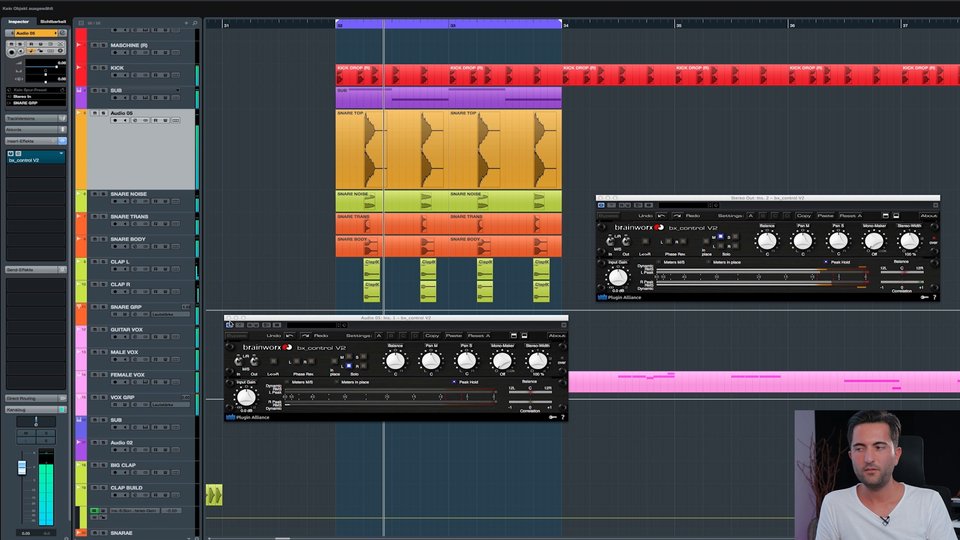
Task: Open the track preset selector in Inspector
Action: [36, 90]
